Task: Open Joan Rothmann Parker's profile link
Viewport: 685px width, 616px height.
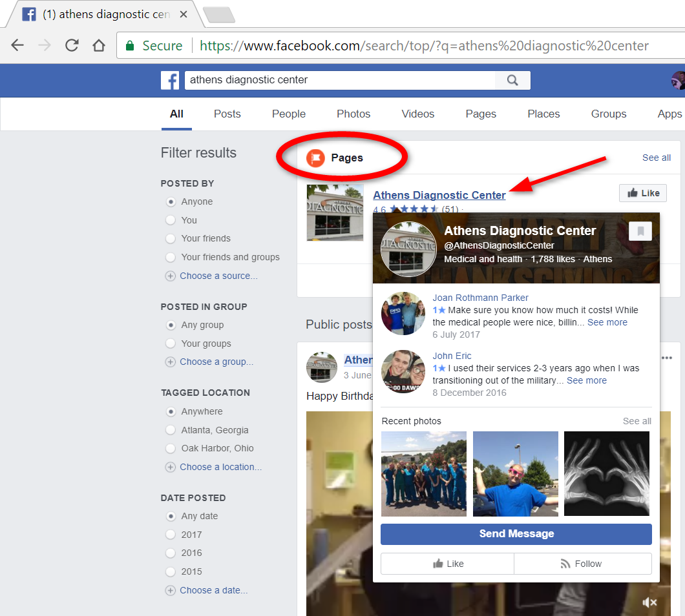Action: click(481, 298)
